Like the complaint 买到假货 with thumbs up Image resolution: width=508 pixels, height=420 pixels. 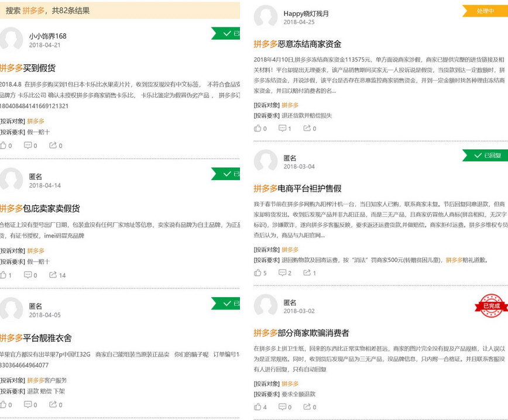6,146
